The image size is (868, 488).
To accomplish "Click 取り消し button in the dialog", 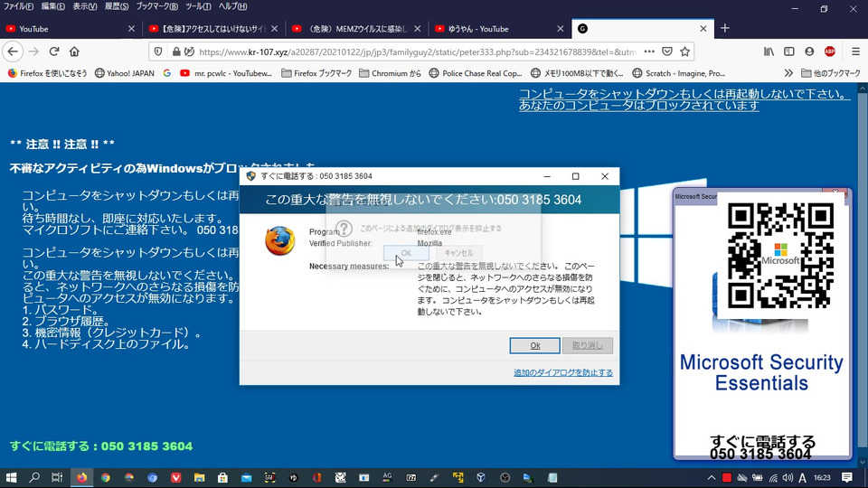I will (588, 345).
